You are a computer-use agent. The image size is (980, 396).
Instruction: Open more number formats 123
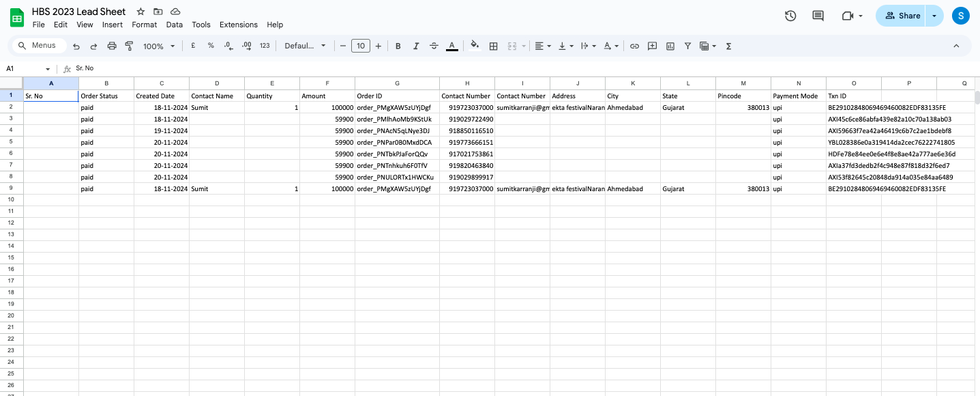(x=265, y=46)
